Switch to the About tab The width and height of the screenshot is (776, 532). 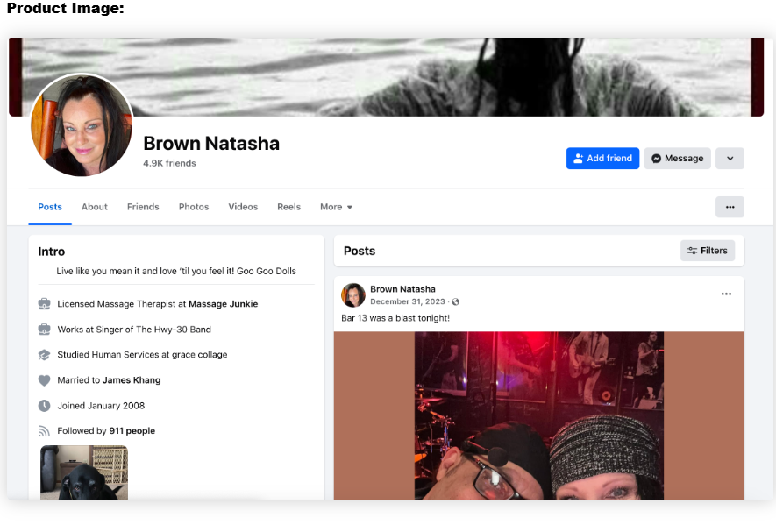point(95,207)
